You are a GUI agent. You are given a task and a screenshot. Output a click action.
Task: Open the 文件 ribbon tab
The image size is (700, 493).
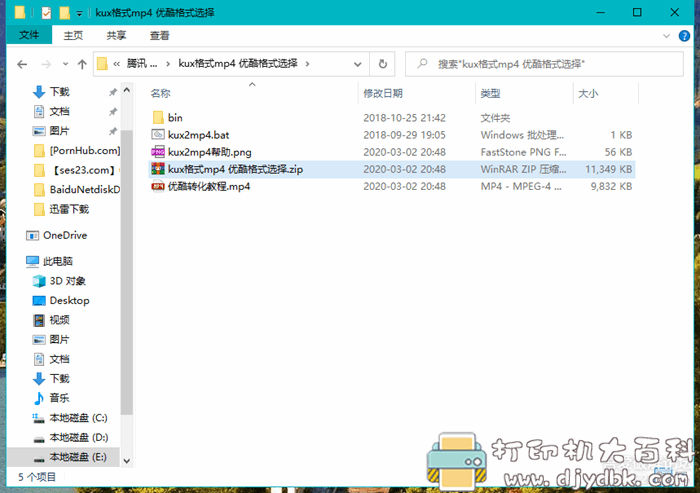pyautogui.click(x=29, y=35)
